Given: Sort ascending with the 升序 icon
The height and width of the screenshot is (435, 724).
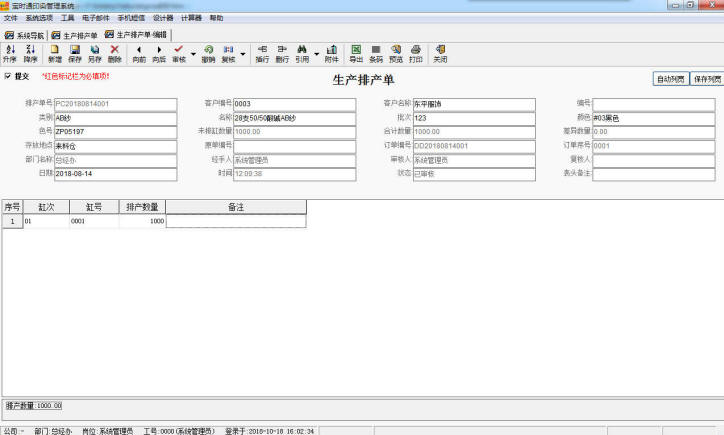Looking at the screenshot, I should pyautogui.click(x=10, y=54).
